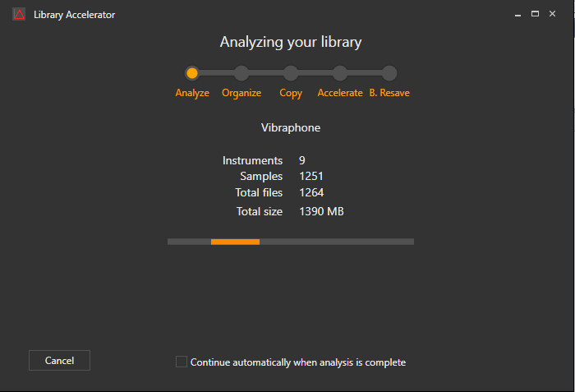Click the 'Library Accelerator' window title
575x392 pixels.
[75, 15]
